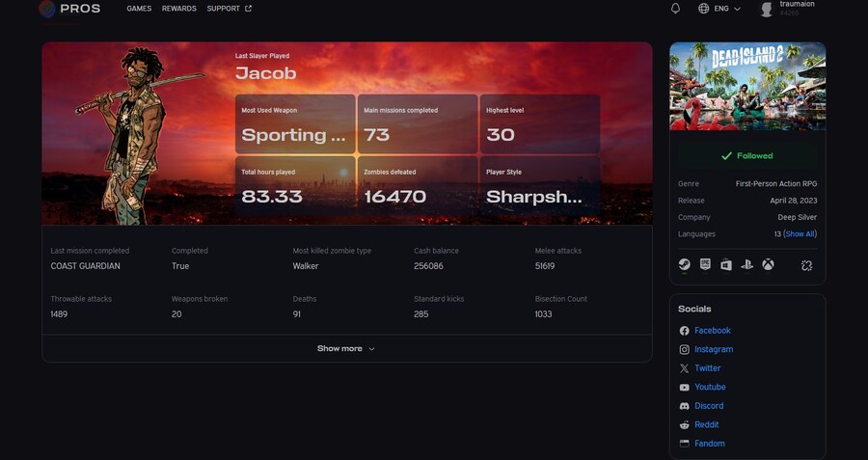This screenshot has width=868, height=460.
Task: Select the Microsoft Store platform icon
Action: point(725,265)
